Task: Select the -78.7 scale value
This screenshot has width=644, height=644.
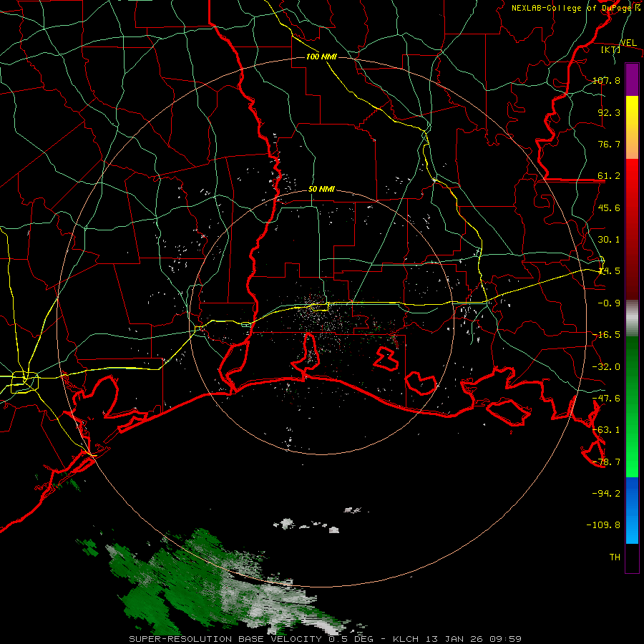Action: pyautogui.click(x=606, y=462)
